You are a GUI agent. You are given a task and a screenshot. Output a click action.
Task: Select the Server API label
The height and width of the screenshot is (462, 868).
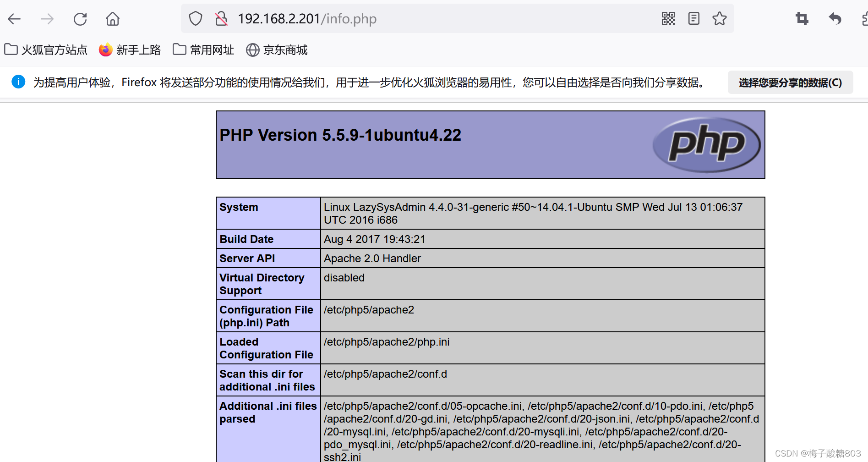pyautogui.click(x=247, y=258)
